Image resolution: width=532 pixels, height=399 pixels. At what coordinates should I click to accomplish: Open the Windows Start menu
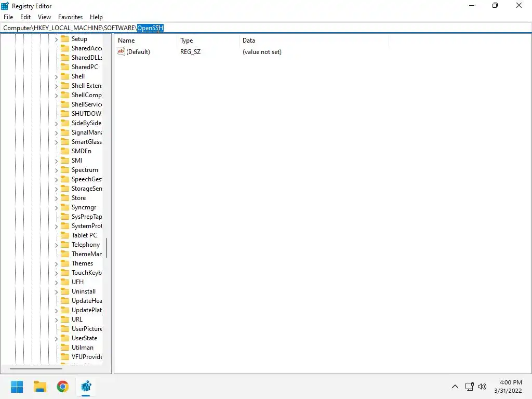(x=17, y=387)
